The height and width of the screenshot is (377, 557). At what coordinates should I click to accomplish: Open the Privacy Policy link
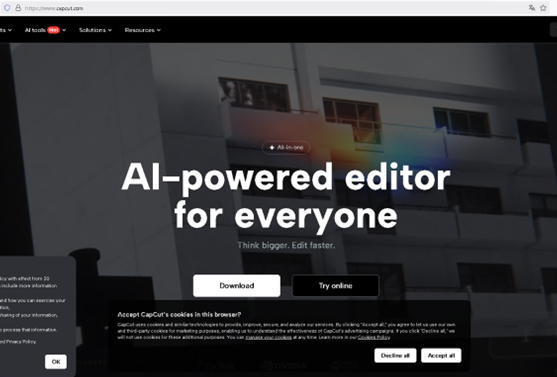[x=21, y=342]
